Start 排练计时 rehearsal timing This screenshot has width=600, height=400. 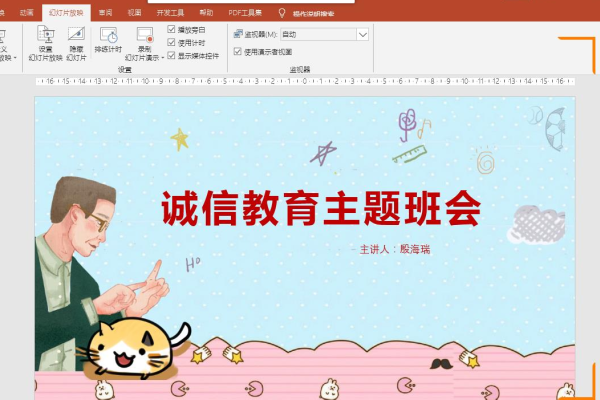click(x=108, y=36)
